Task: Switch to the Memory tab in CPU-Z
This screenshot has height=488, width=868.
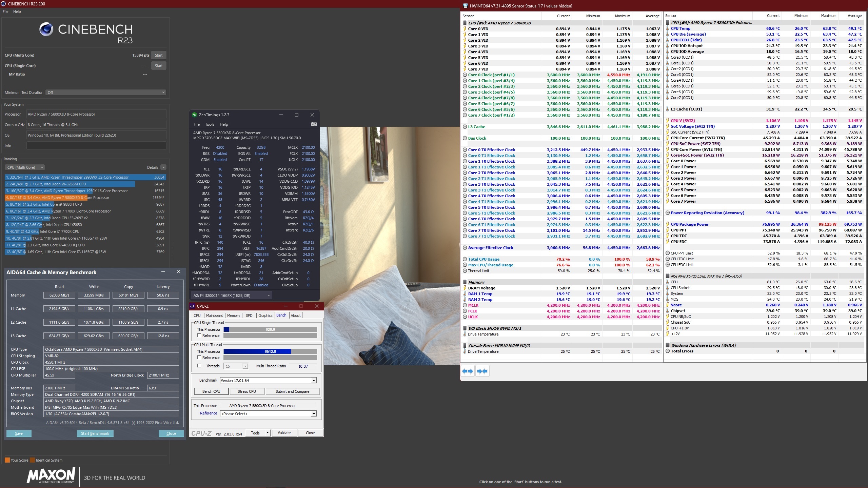Action: 233,316
